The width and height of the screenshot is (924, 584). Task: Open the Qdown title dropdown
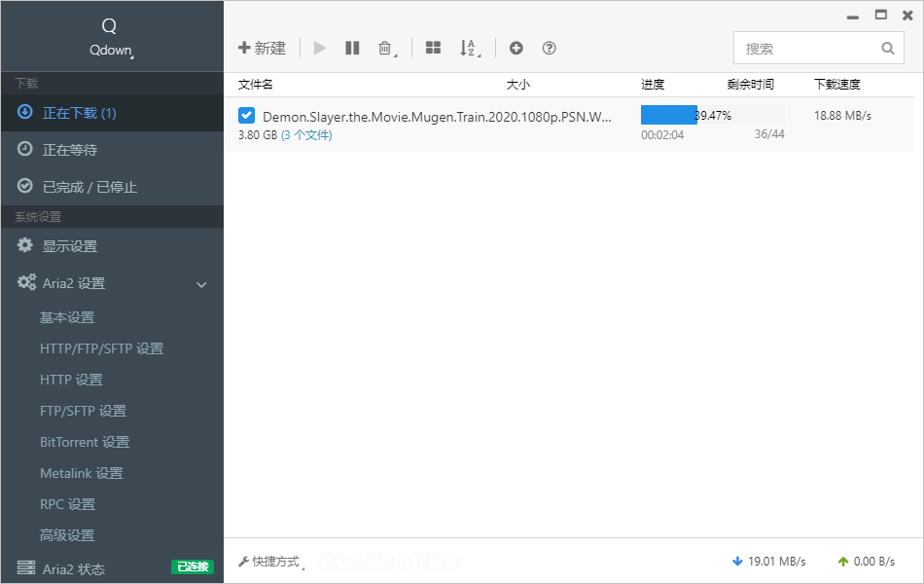(112, 51)
